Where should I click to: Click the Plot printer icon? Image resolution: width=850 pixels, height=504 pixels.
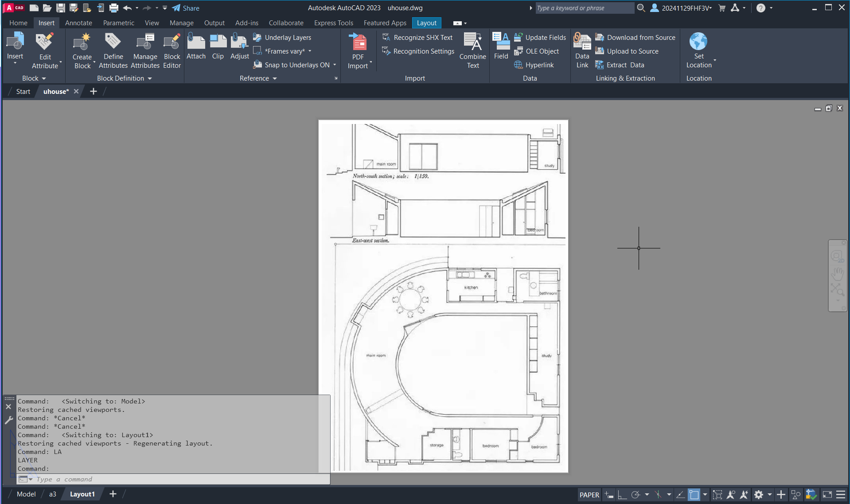click(x=114, y=8)
